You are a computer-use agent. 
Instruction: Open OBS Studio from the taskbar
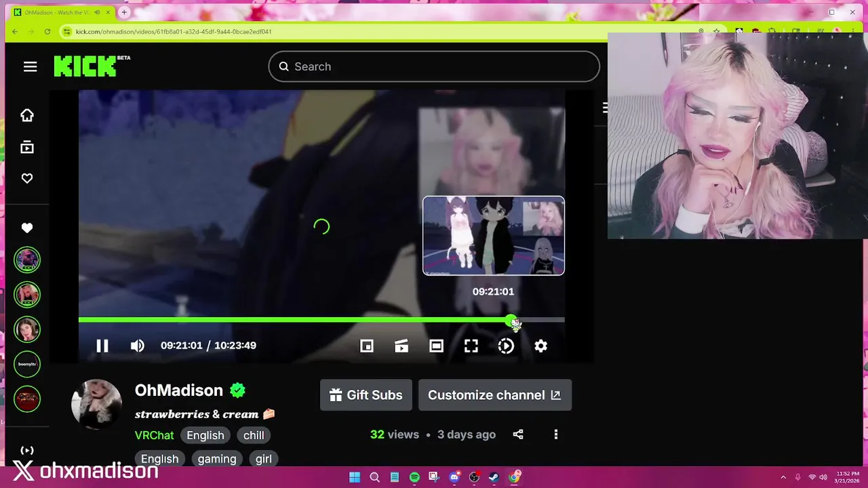(x=474, y=477)
